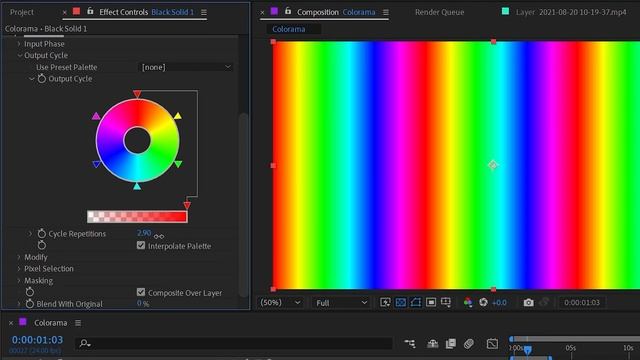The height and width of the screenshot is (360, 640).
Task: Take Snapshot with camera icon
Action: (x=529, y=302)
